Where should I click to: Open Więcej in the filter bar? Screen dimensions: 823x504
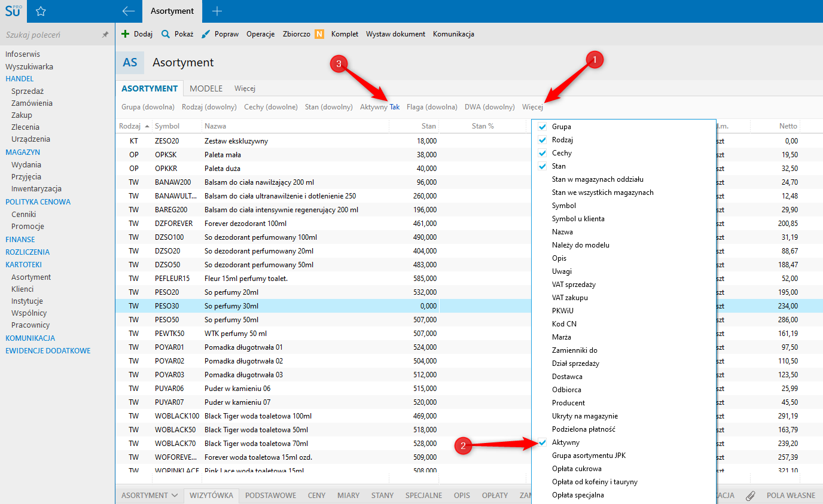532,107
